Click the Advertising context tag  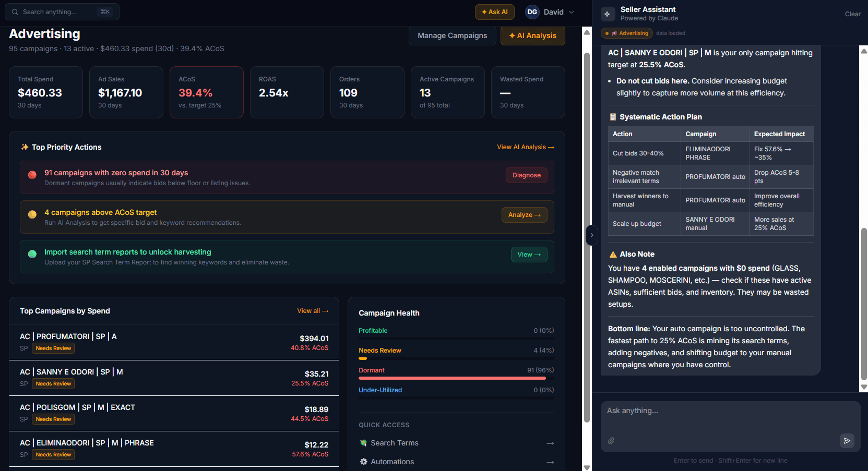pyautogui.click(x=627, y=33)
